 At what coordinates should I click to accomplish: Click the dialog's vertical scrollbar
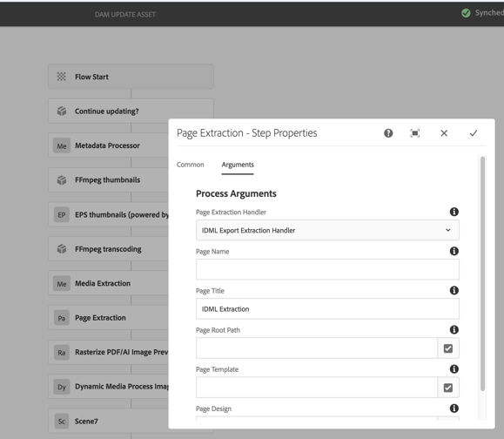[482, 274]
